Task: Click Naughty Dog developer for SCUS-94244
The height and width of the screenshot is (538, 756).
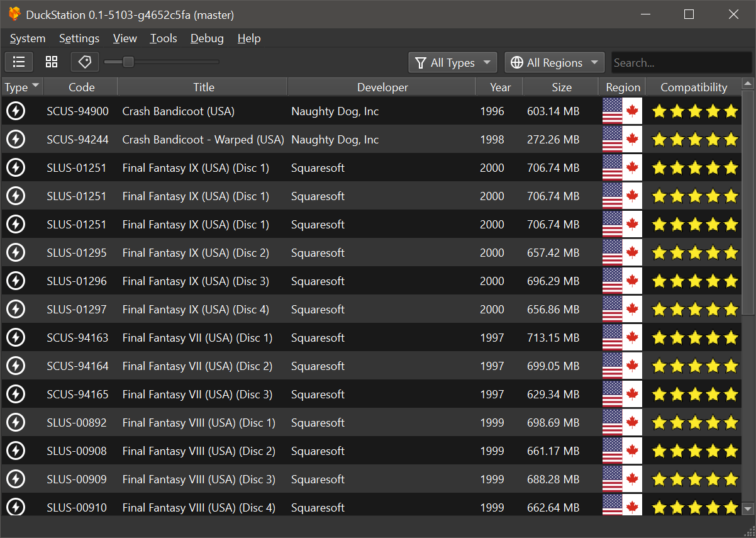Action: coord(335,140)
